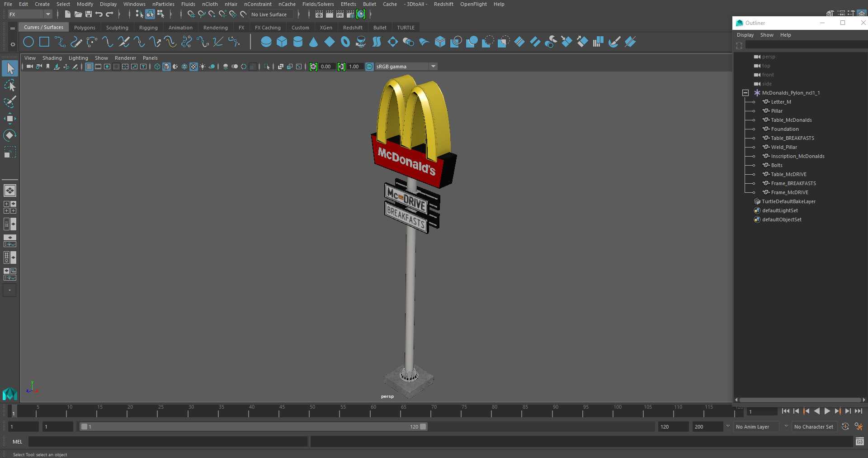Create a NURBS square from the shelf
The height and width of the screenshot is (458, 868).
[44, 42]
